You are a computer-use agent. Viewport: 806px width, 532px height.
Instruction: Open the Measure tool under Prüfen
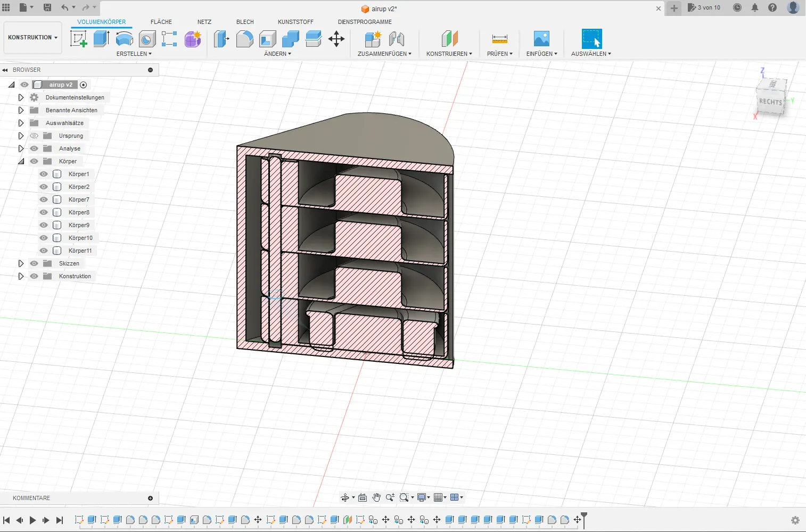pos(499,39)
